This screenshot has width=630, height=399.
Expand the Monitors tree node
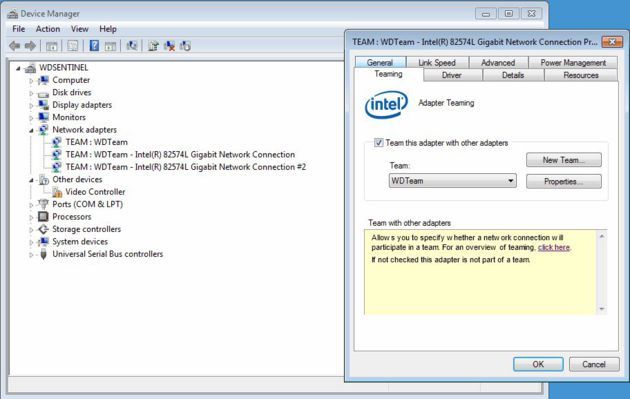(x=31, y=118)
